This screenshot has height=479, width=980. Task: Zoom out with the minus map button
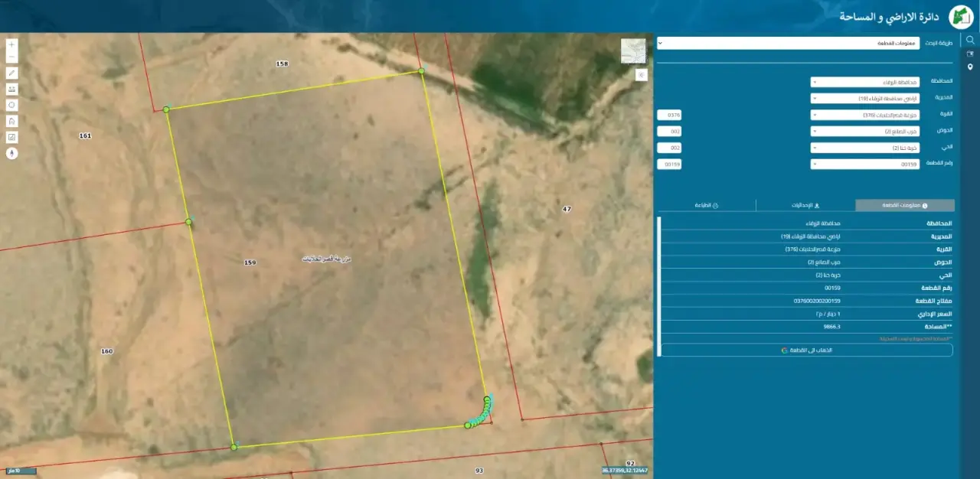coord(11,57)
